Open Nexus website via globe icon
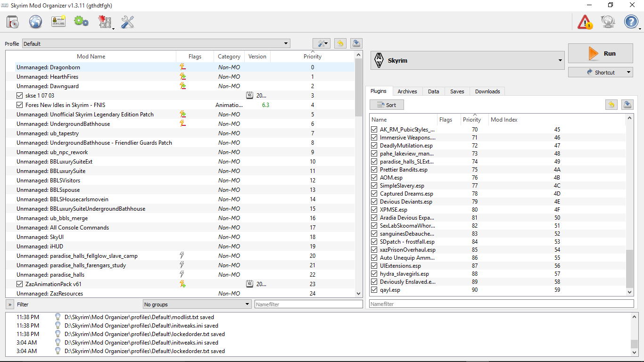 [x=36, y=22]
